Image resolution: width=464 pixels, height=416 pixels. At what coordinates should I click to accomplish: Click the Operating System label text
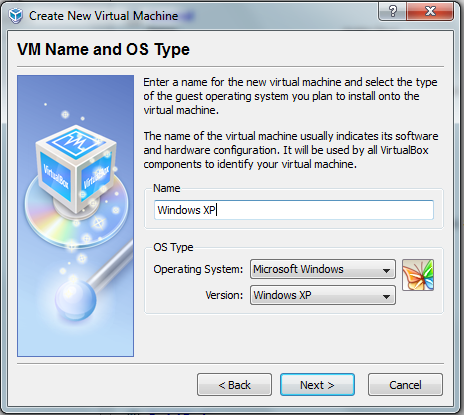(x=198, y=269)
